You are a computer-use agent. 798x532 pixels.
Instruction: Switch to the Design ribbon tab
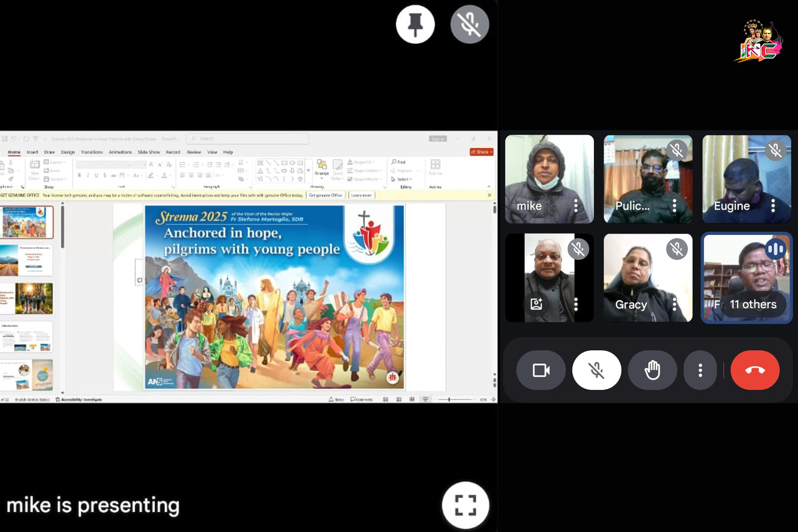(x=68, y=152)
